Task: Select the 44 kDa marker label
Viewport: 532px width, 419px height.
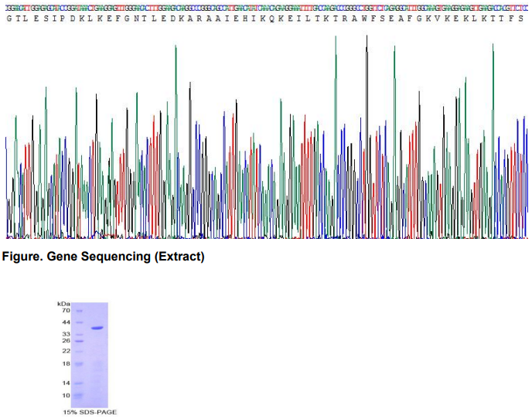Action: (66, 322)
